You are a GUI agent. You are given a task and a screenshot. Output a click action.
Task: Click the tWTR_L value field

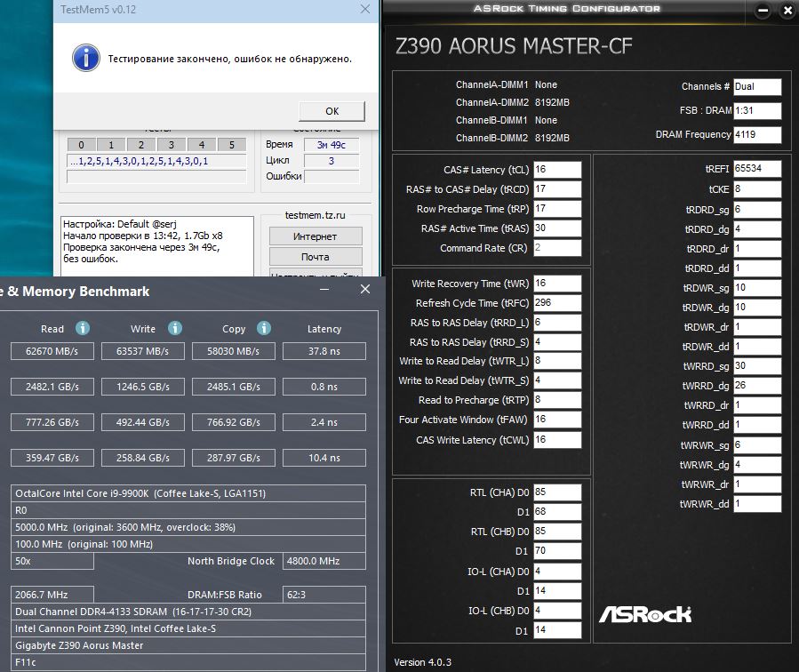click(557, 361)
